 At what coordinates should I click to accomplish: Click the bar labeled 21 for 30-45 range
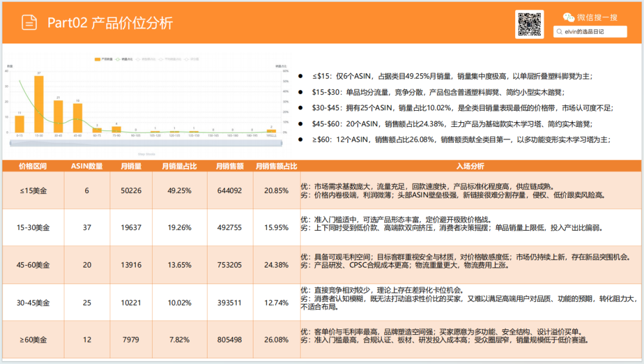point(58,117)
